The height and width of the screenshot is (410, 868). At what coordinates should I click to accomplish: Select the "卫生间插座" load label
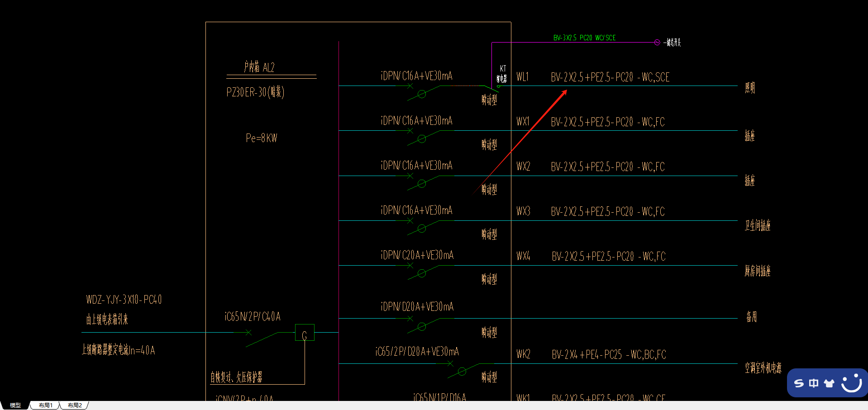[758, 225]
